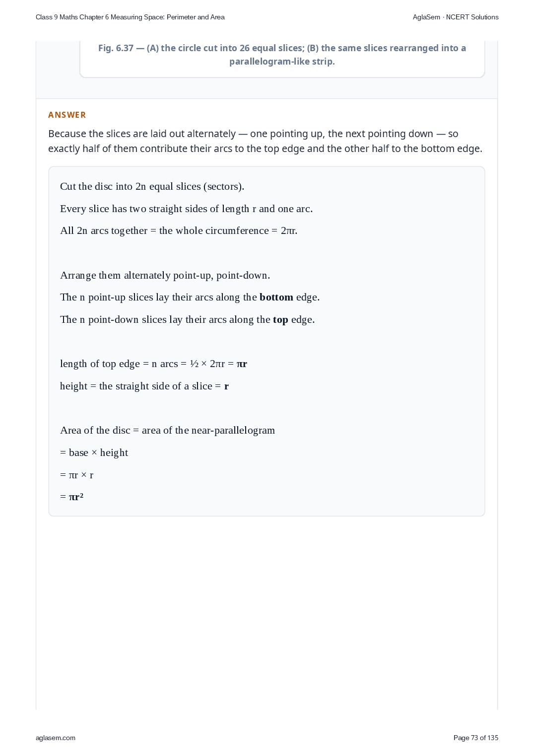Click the line about two straight sides of length r

pos(187,209)
